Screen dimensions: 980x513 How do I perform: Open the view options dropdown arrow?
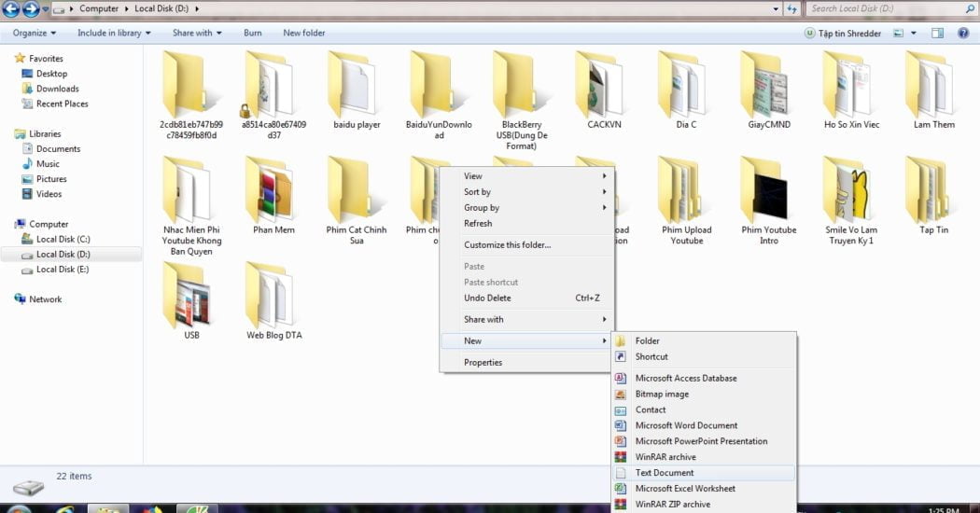913,34
